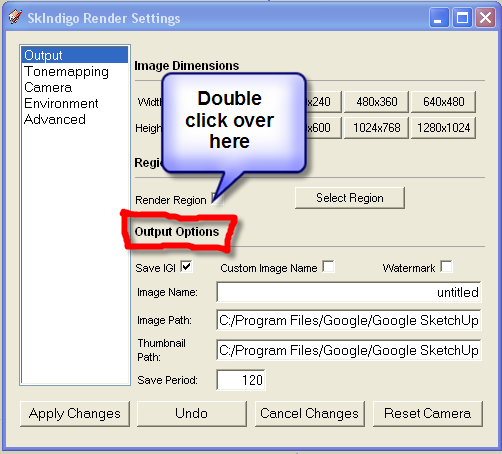Pick the 1024x768 resolution preset
502x454 pixels.
point(376,128)
